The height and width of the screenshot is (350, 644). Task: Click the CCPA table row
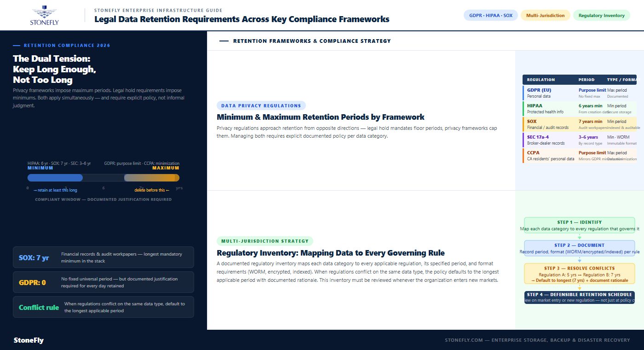click(580, 156)
